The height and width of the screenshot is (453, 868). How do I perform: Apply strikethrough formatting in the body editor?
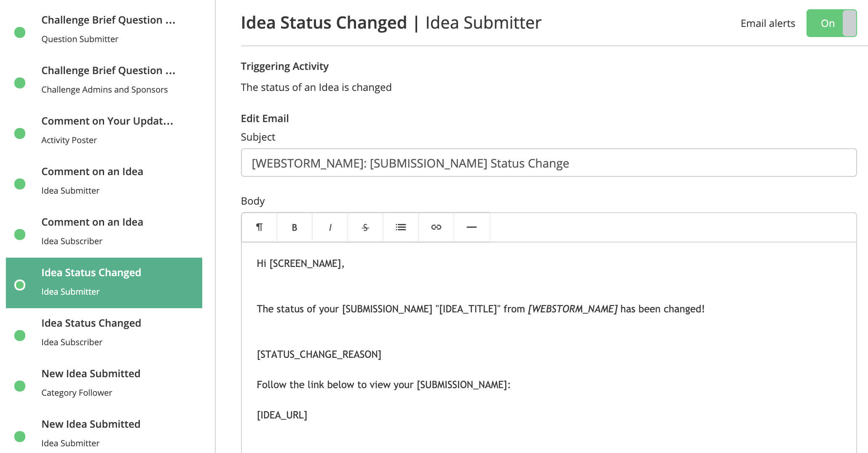click(x=365, y=227)
